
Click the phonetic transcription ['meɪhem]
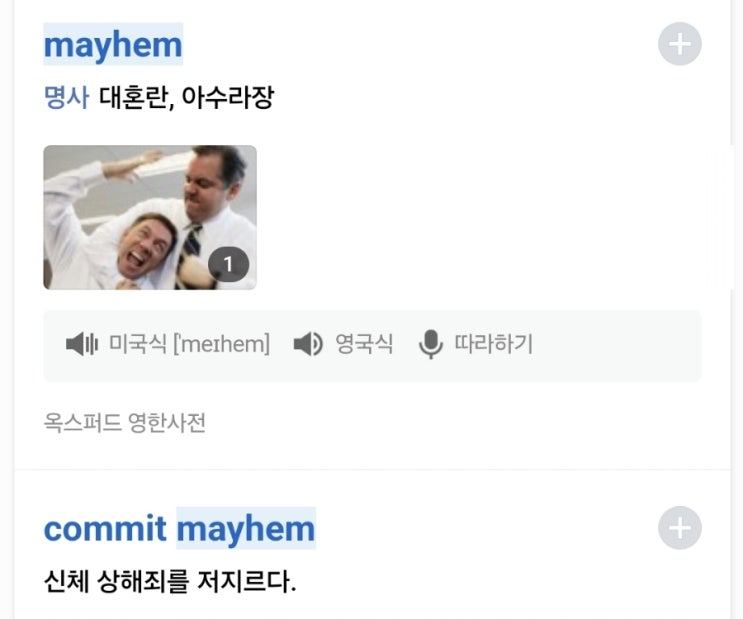(x=221, y=344)
